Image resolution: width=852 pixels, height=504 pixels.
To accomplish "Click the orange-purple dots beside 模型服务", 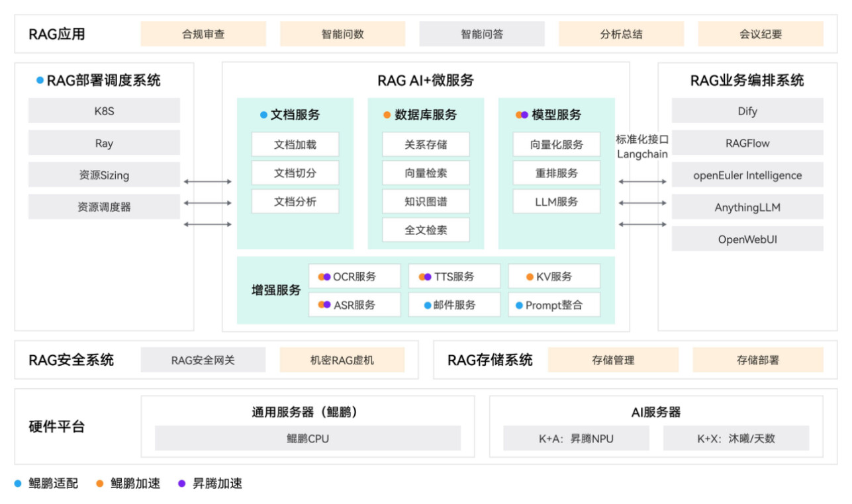I will click(522, 115).
